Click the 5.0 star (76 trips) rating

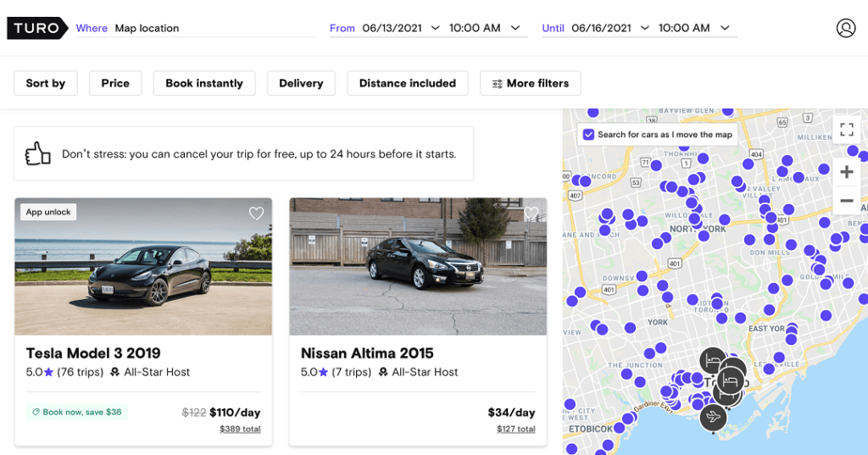pos(64,372)
